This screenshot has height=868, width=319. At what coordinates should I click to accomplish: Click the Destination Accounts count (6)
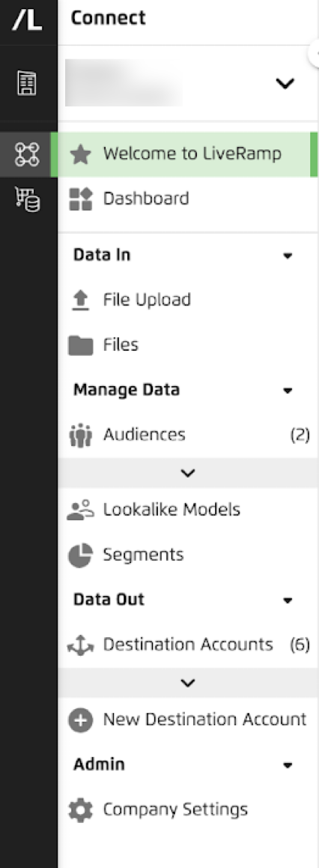point(300,645)
